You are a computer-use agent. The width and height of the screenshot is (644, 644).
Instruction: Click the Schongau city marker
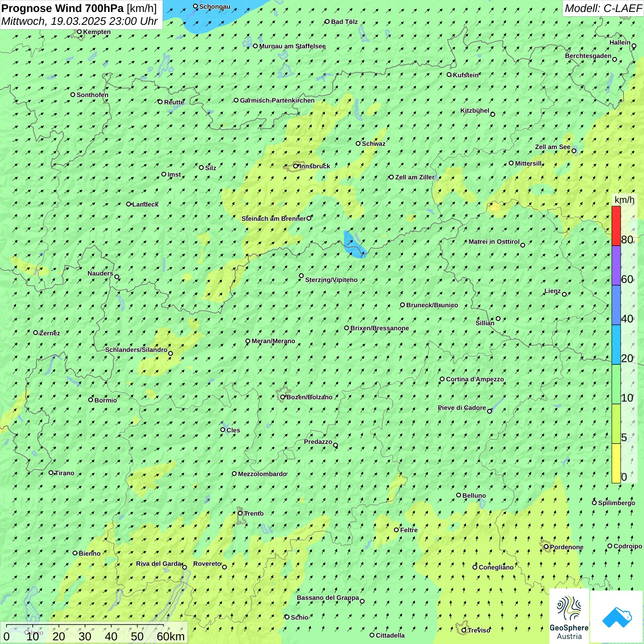[195, 6]
